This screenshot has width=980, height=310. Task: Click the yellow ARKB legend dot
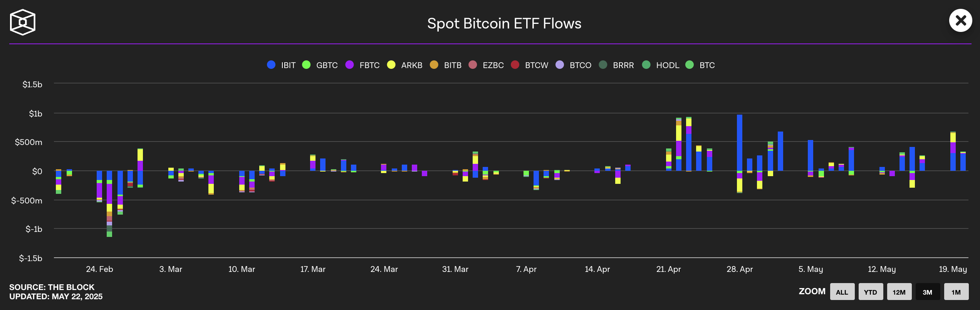[391, 65]
